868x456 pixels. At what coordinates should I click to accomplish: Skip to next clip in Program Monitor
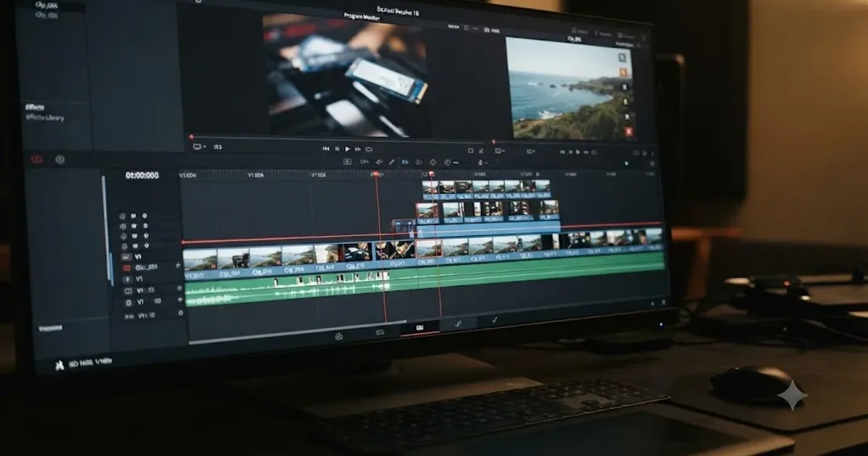click(358, 148)
